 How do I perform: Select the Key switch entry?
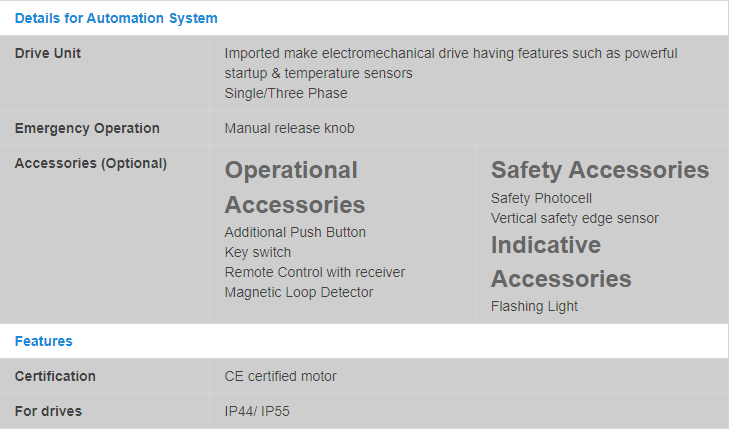click(x=258, y=253)
